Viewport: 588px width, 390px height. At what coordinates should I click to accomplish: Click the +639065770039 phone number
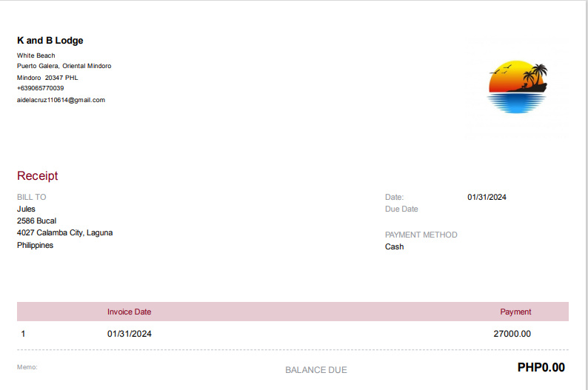(40, 88)
